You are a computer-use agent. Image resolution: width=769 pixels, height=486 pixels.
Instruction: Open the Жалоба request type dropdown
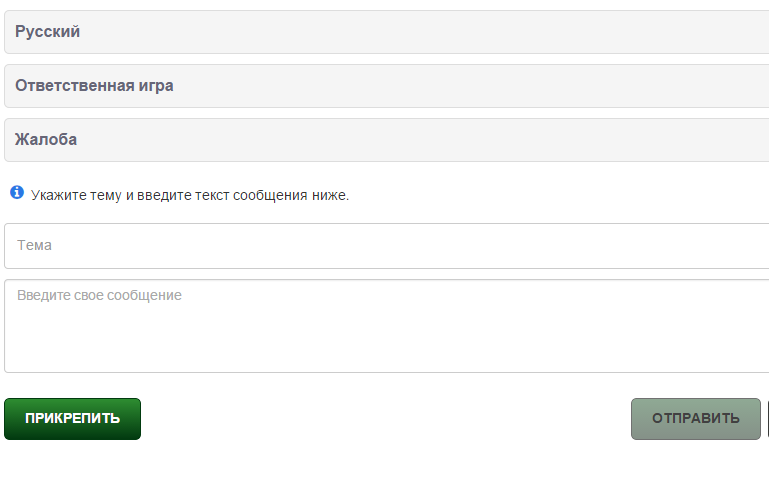tap(386, 140)
